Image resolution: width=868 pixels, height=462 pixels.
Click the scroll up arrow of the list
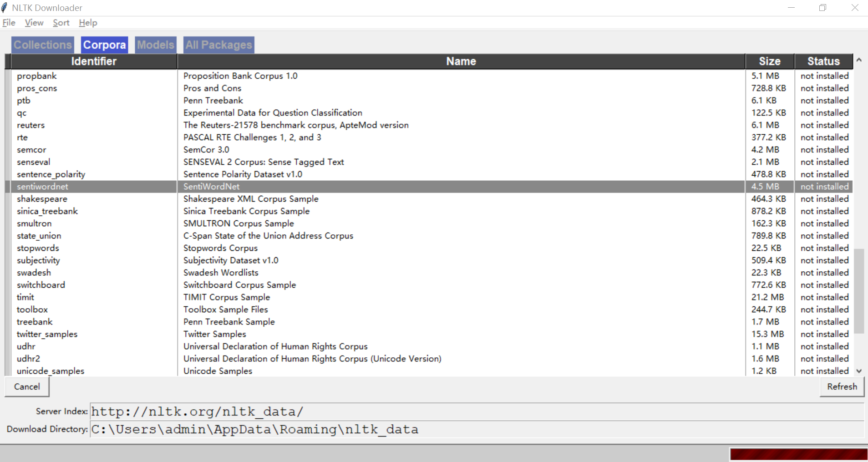pos(859,60)
